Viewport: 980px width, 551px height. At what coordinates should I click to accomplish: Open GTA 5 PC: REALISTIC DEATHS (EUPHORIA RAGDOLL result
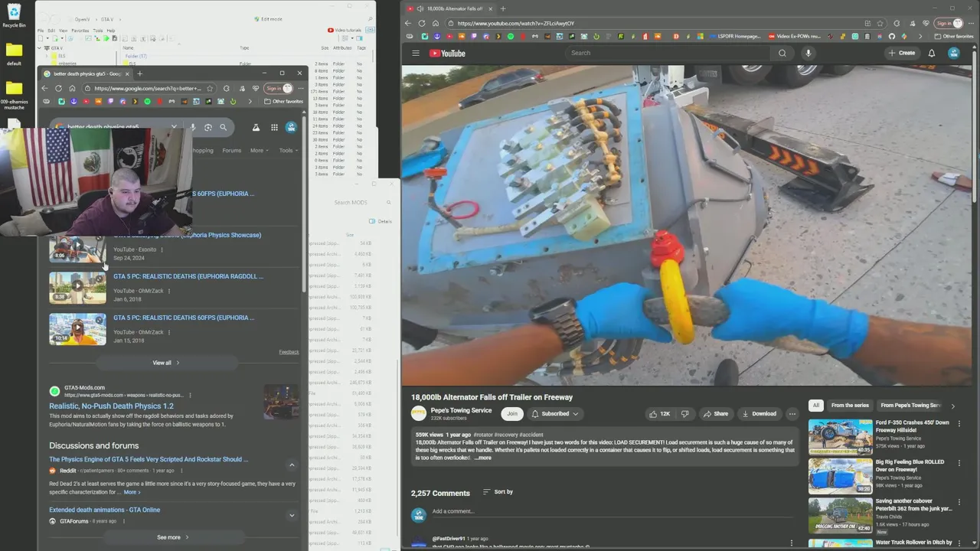pyautogui.click(x=188, y=276)
